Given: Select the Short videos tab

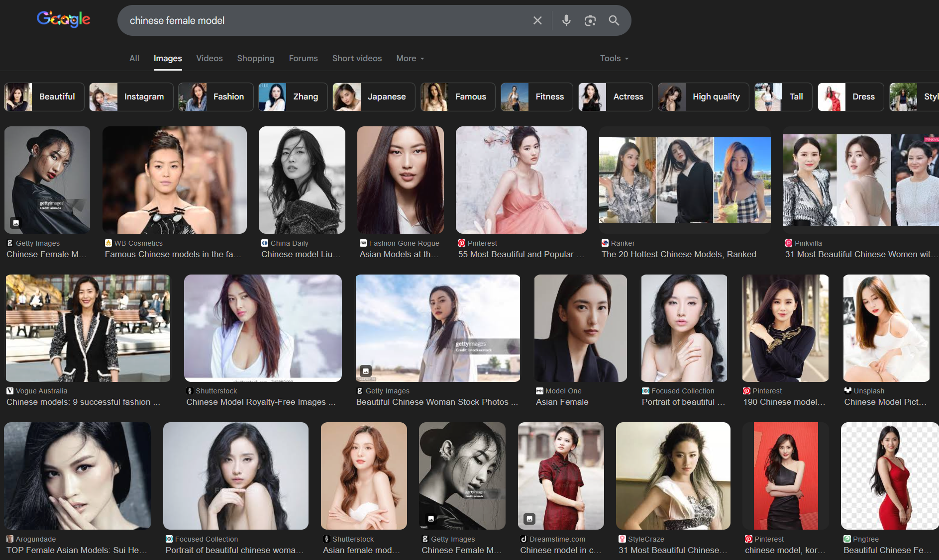Looking at the screenshot, I should [x=357, y=58].
